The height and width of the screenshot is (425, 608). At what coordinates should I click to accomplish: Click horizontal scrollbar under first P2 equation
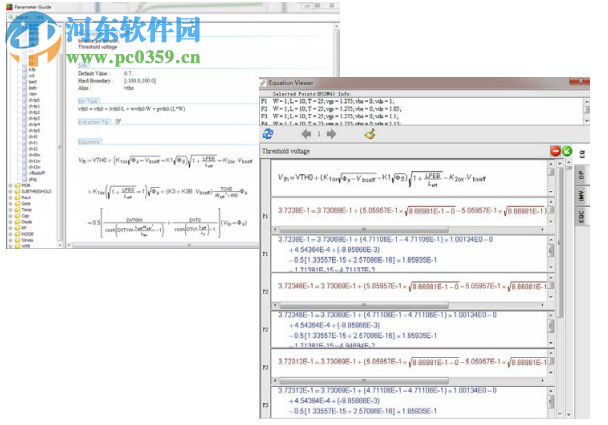tap(409, 305)
